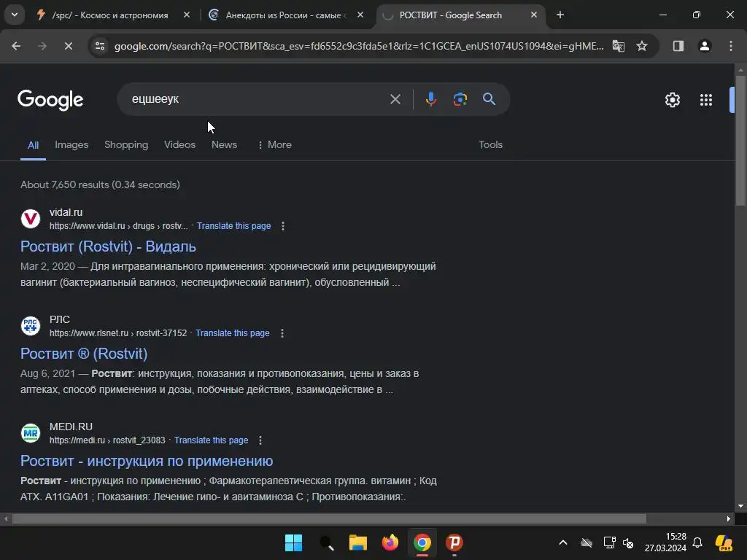Open the clock showing 15:28 27.03.2024

(665, 542)
